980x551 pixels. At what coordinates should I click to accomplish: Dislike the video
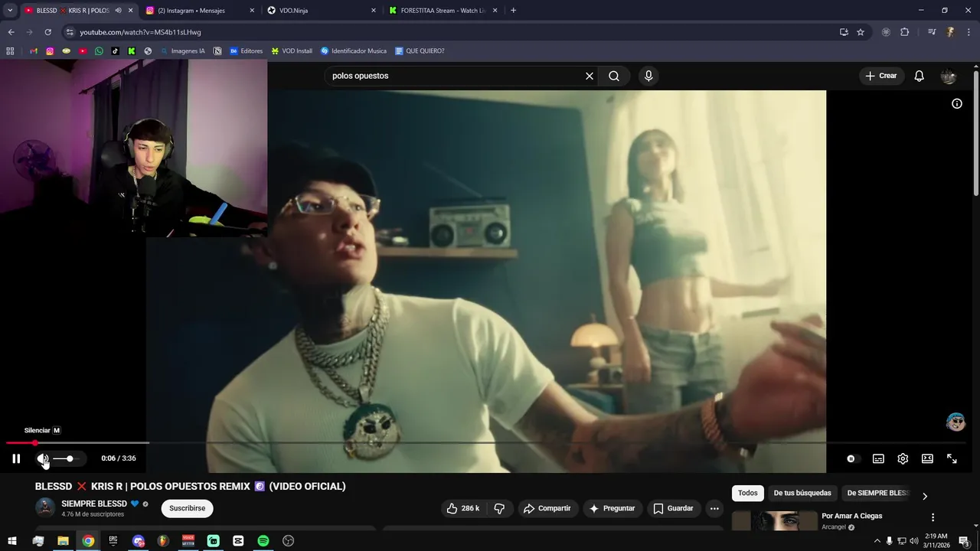[499, 508]
